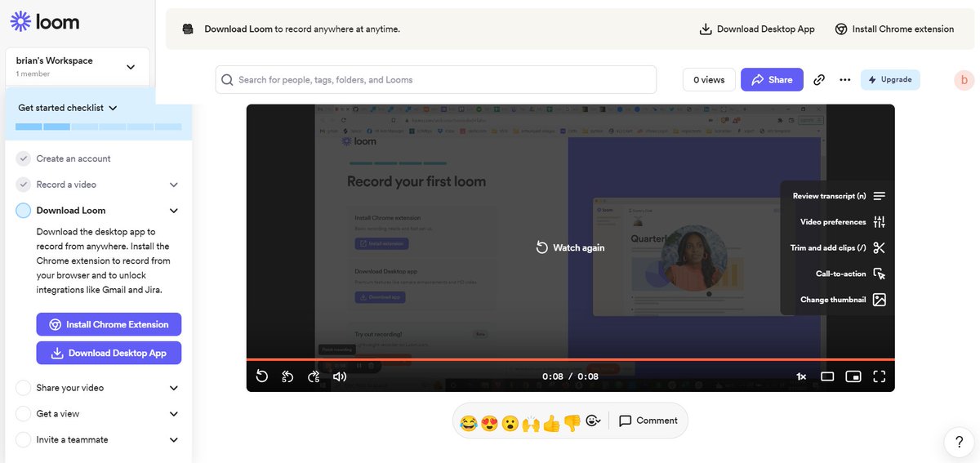Open the Comment button
Screen dimensions: 980x463
(x=648, y=421)
